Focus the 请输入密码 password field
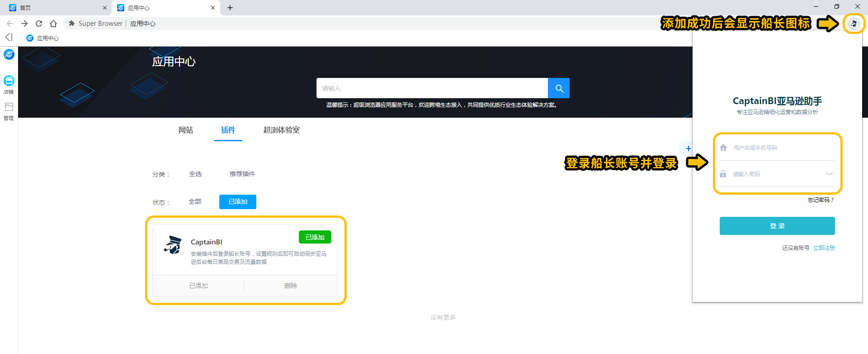 point(778,174)
